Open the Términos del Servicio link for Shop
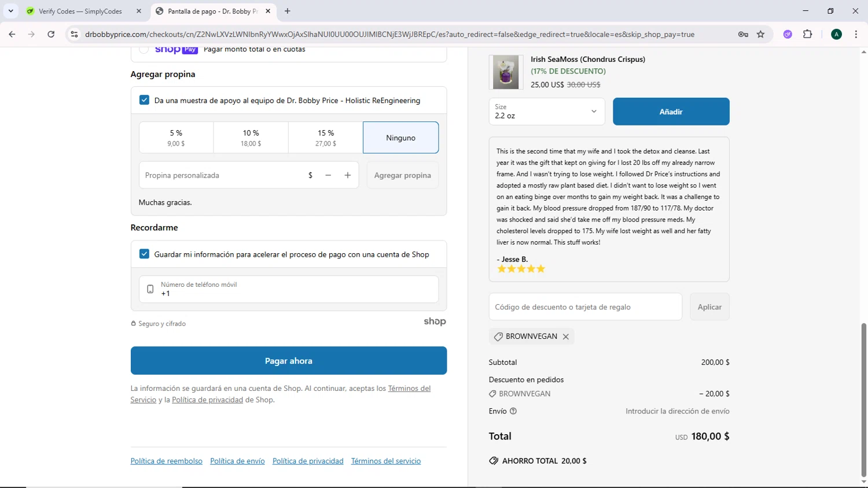 point(409,389)
